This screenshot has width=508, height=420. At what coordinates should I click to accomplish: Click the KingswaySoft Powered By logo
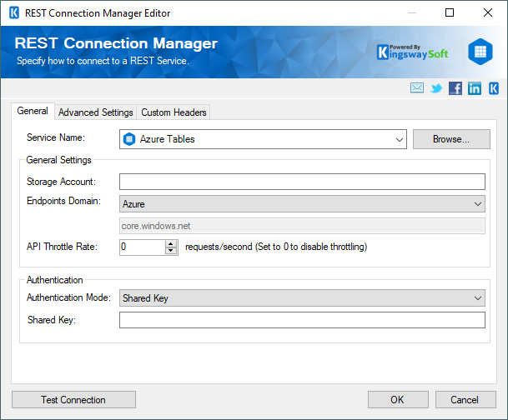(x=413, y=52)
